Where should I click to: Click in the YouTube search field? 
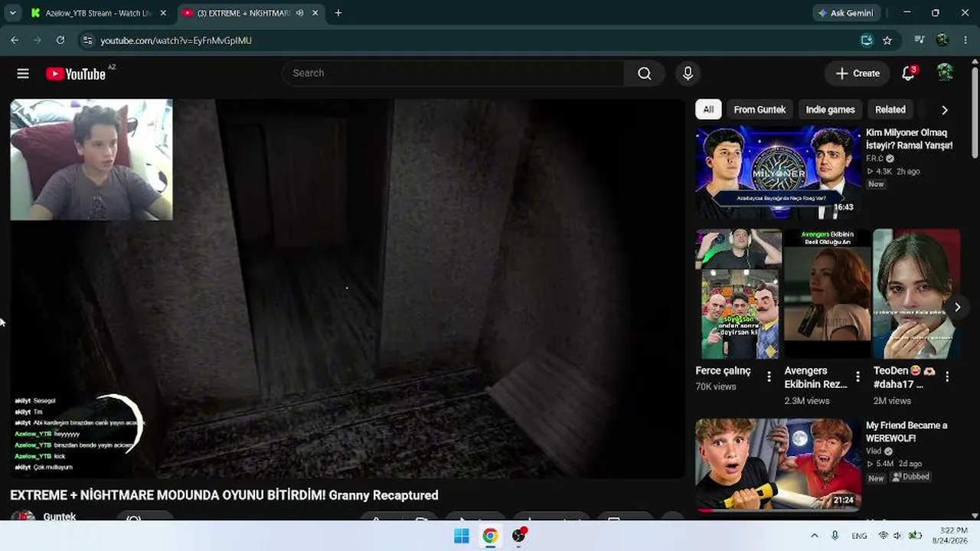click(454, 73)
